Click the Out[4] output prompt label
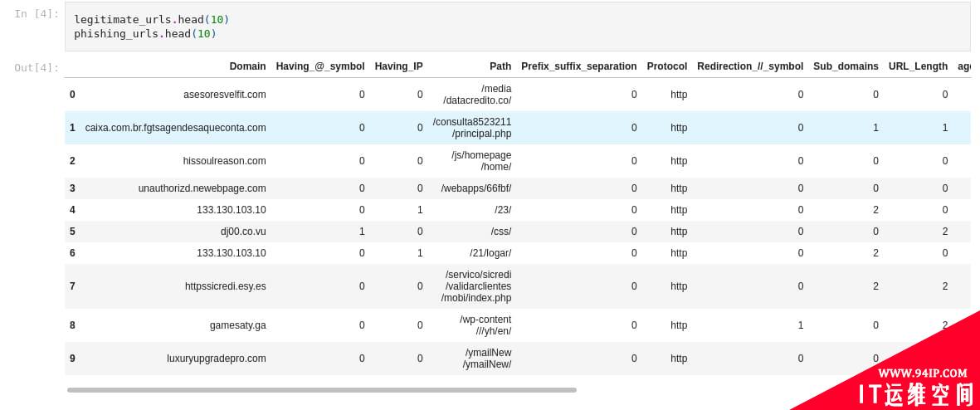Viewport: 980px width, 410px height. coord(37,67)
